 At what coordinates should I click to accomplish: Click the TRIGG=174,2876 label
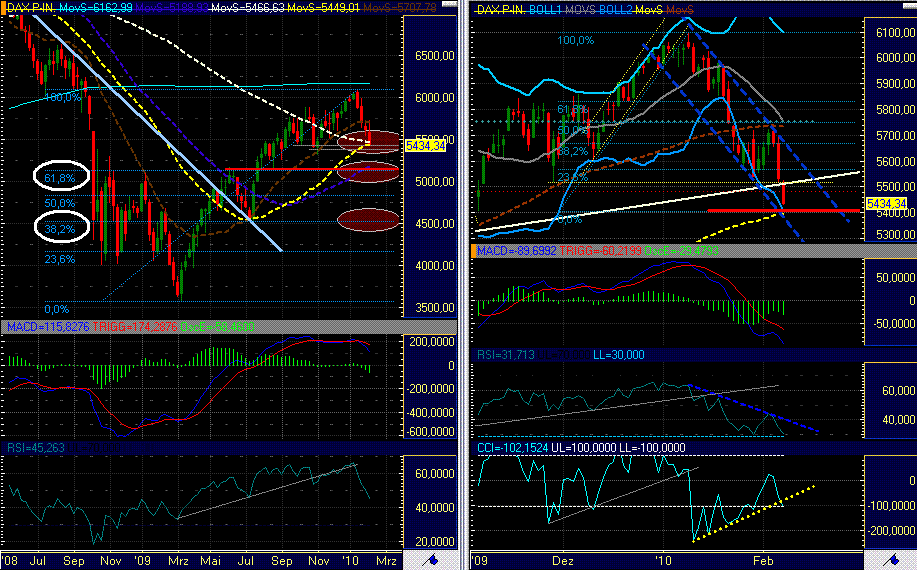point(135,327)
